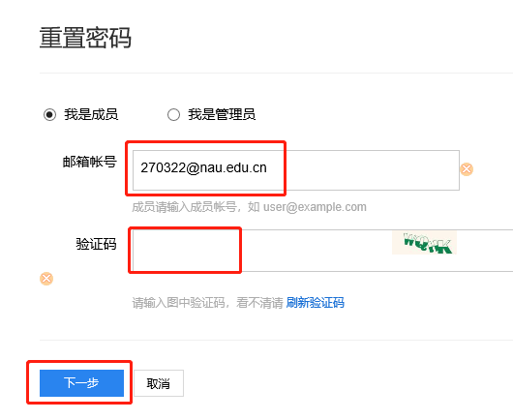Click the 我是成员 label text
The image size is (513, 420).
[x=91, y=115]
